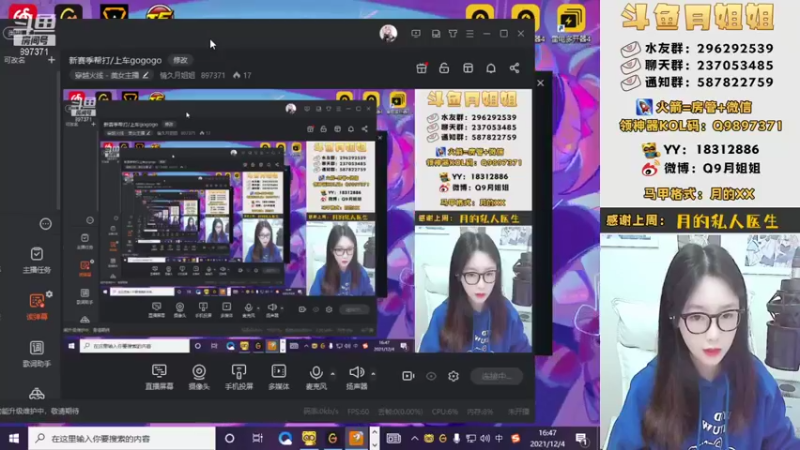
Task: Open the message screen icon in title bar
Action: (x=416, y=34)
